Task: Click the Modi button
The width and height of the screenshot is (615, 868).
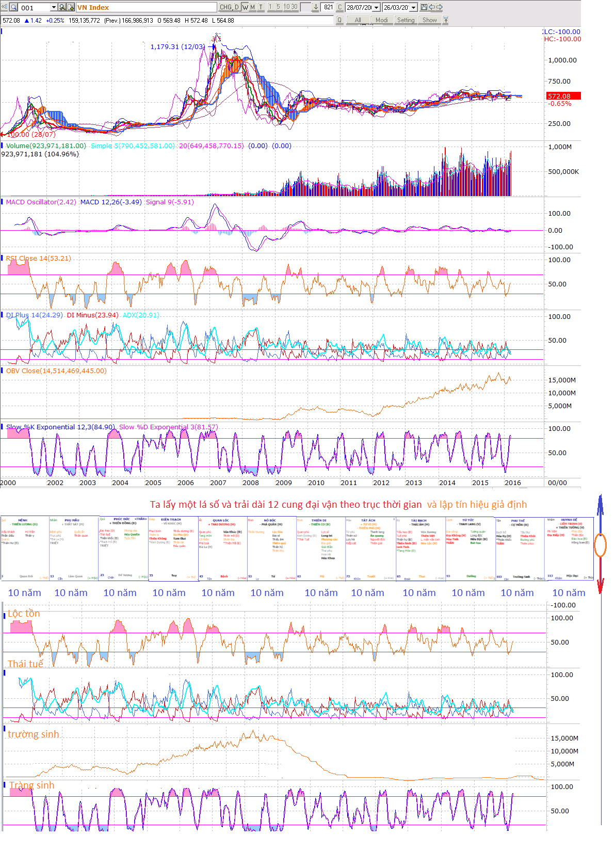Action: coord(382,20)
